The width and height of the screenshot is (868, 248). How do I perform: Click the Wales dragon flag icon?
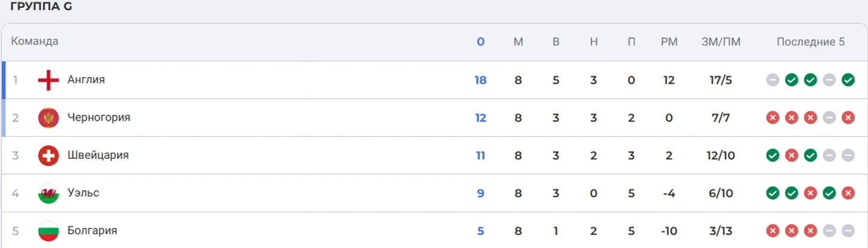48,193
